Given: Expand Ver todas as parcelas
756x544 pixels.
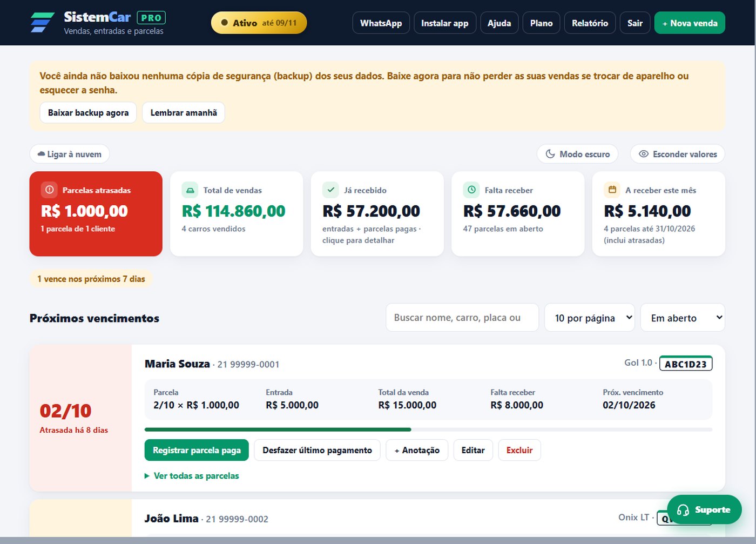Looking at the screenshot, I should pos(191,476).
